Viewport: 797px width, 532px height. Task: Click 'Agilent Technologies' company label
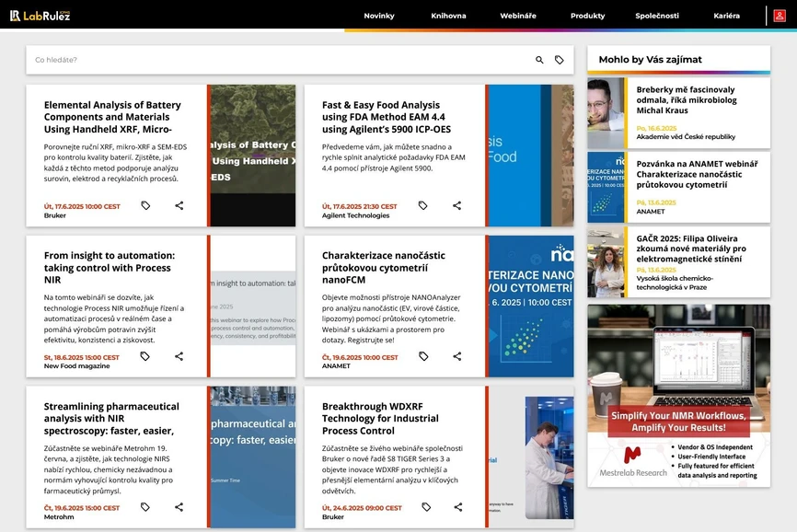pyautogui.click(x=355, y=215)
